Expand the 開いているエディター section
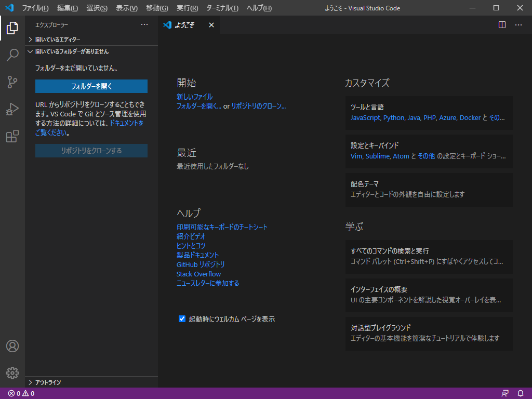Viewport: 532px width, 399px height. (91, 39)
